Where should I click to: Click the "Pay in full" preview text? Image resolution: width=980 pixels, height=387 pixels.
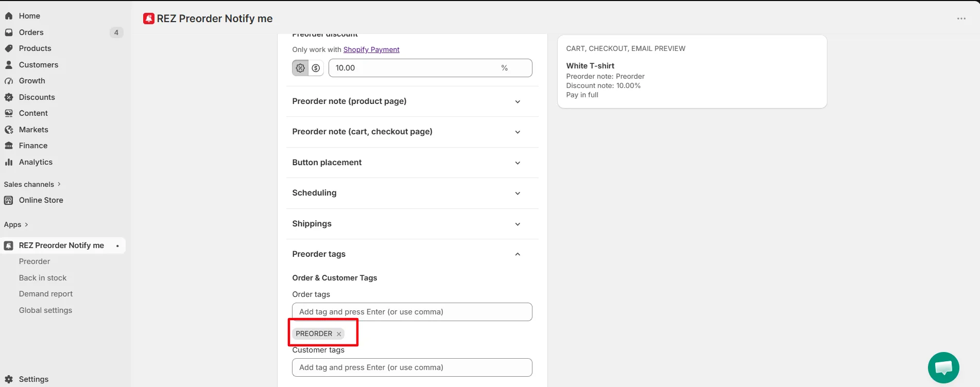[582, 95]
